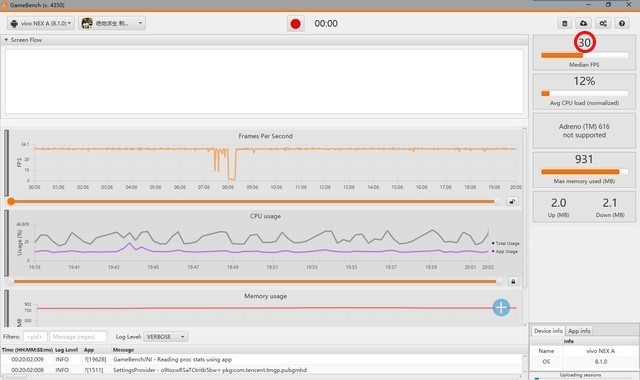Click the trash delete icon in toolbar
Viewport: 640px width, 380px height.
click(564, 23)
